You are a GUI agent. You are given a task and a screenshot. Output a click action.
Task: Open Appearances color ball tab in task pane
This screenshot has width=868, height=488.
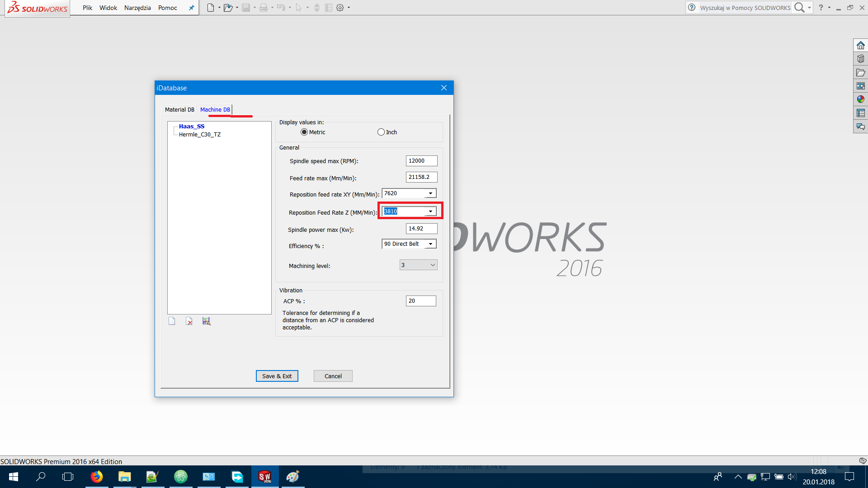(x=861, y=99)
